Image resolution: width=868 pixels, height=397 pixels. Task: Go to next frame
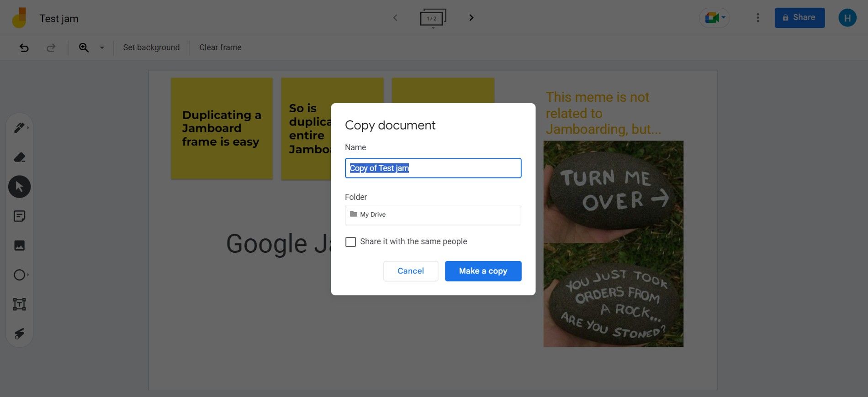point(471,18)
